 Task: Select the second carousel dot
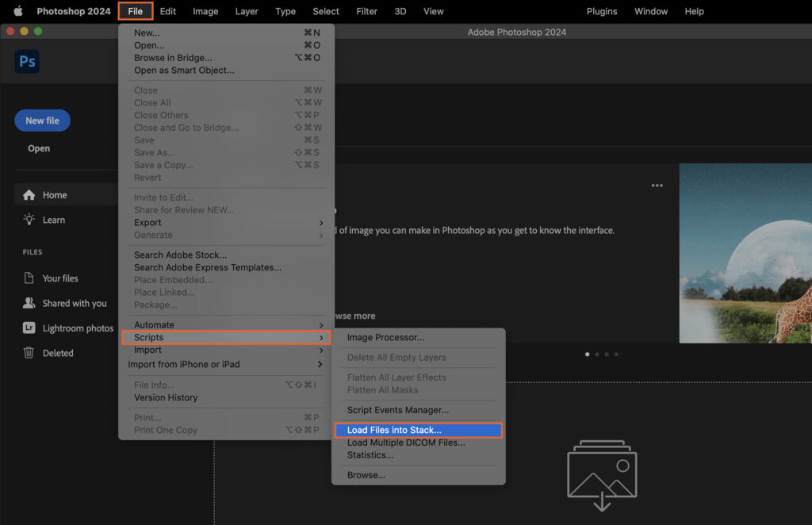[596, 354]
